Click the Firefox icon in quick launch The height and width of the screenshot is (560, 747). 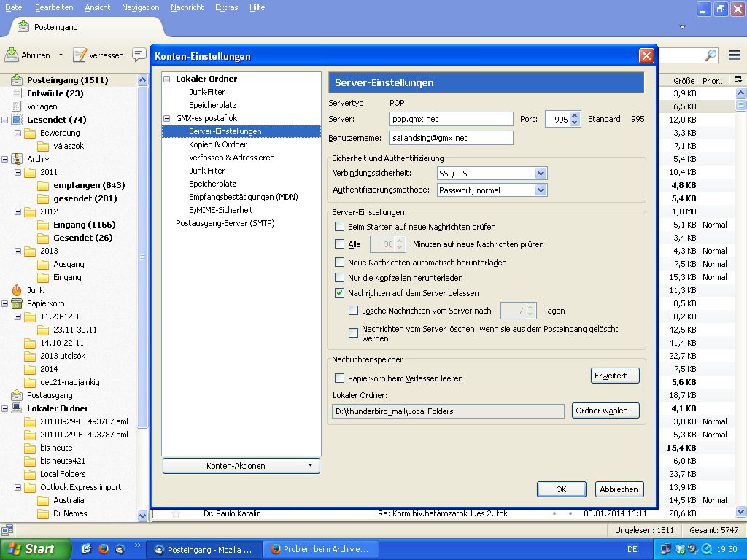(103, 548)
